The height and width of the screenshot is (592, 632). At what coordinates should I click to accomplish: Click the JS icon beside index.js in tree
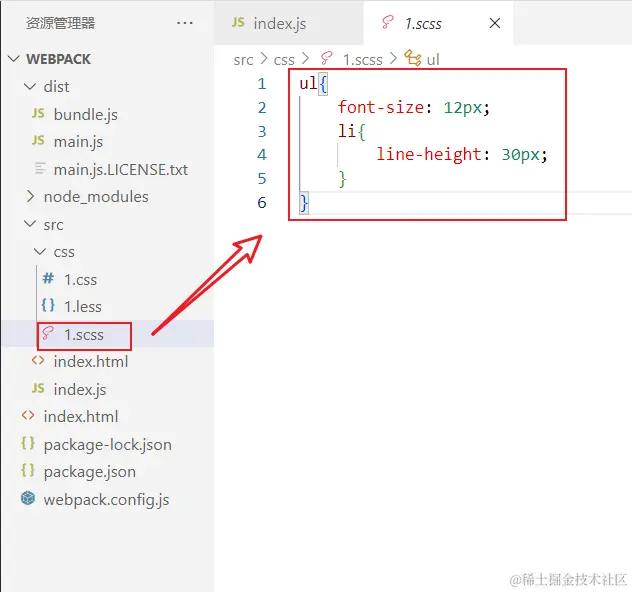coord(38,388)
